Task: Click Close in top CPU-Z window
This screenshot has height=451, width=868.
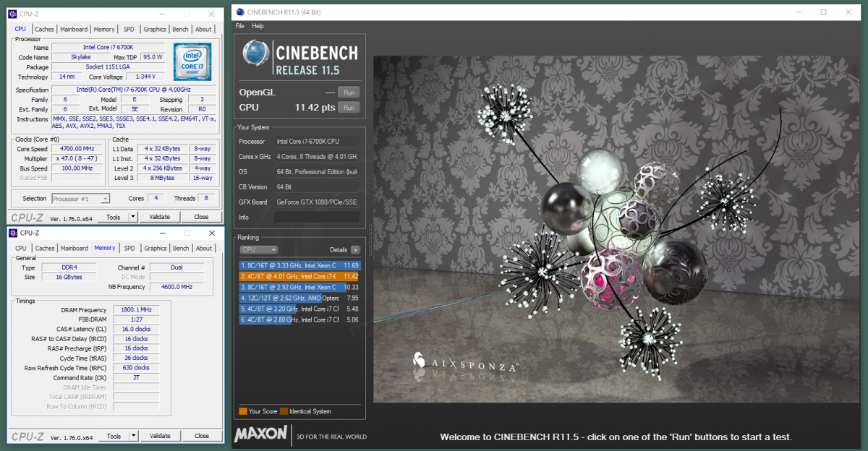Action: (201, 217)
